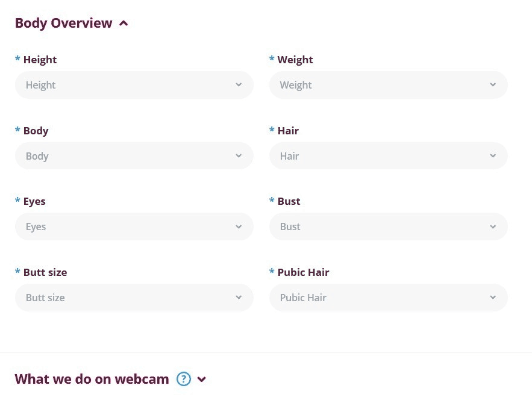Open the Weight dropdown
This screenshot has height=397, width=532.
click(x=388, y=85)
